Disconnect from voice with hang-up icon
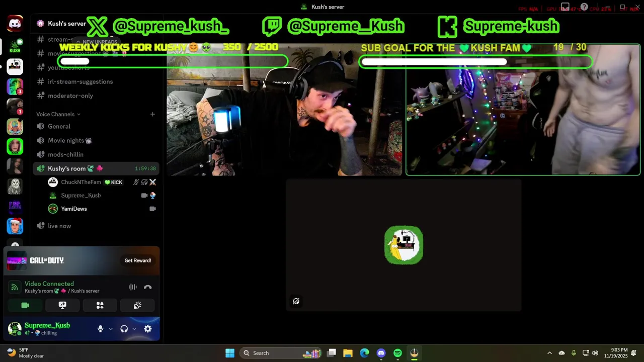 tap(147, 287)
